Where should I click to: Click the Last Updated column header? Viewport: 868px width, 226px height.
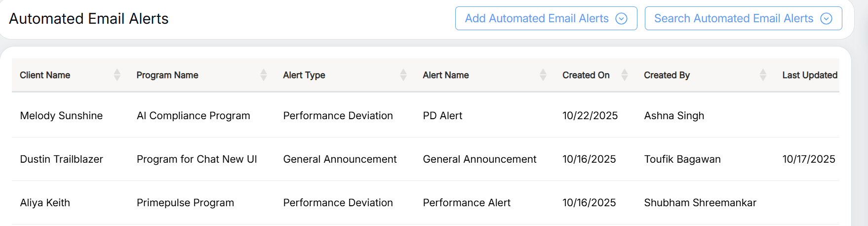tap(809, 75)
